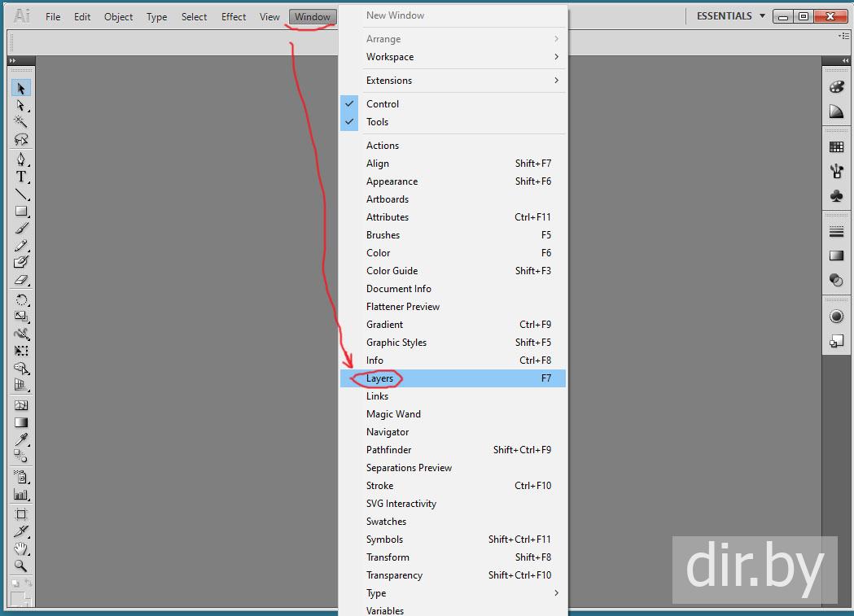
Task: Expand the tools panel double arrows
Action: click(x=12, y=60)
